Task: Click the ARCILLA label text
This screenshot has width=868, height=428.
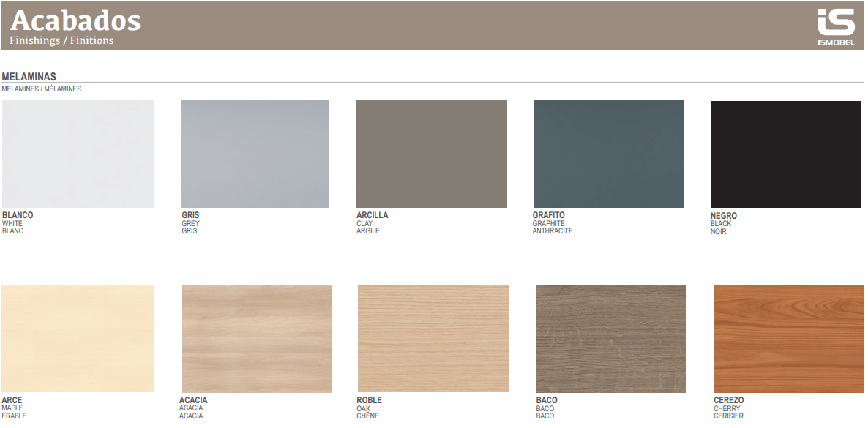Action: pyautogui.click(x=373, y=215)
